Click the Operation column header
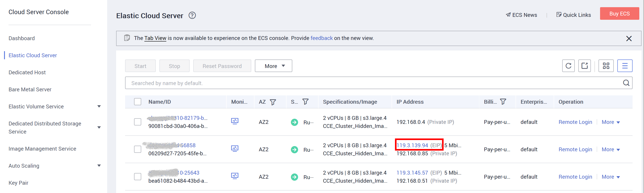The width and height of the screenshot is (644, 193). pos(571,102)
